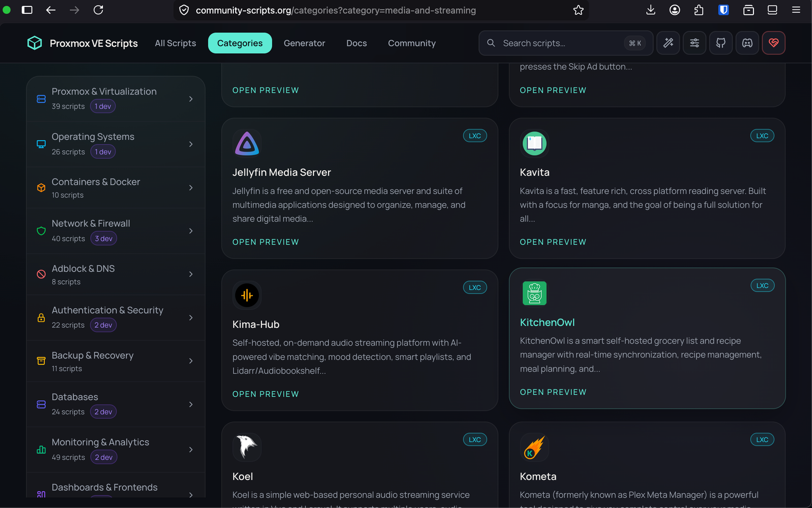Click the KitchenOwl green logo

click(534, 293)
